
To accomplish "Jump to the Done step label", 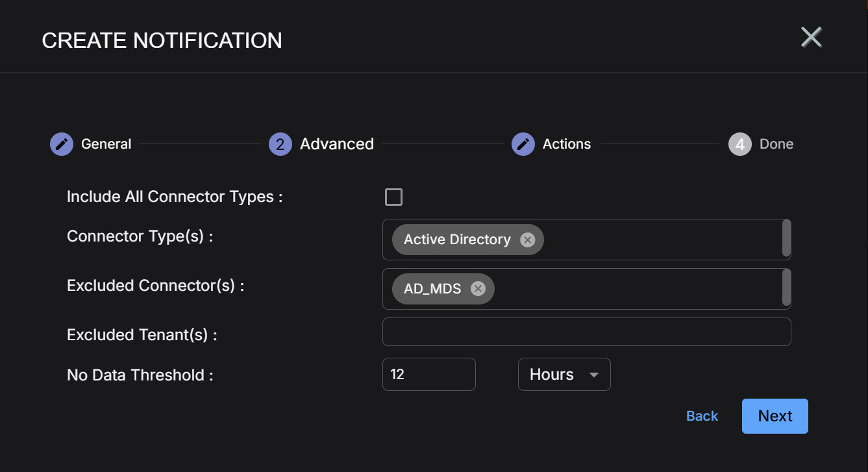I will [x=776, y=144].
